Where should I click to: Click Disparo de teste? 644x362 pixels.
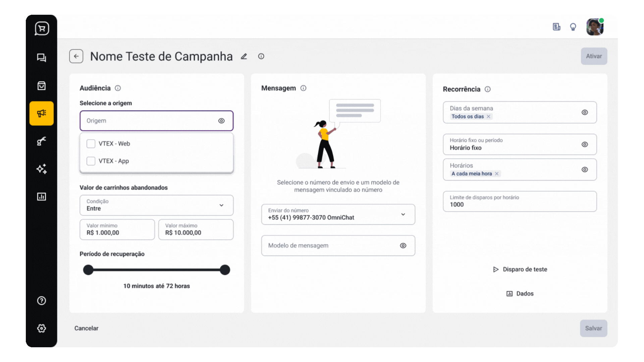[x=520, y=269]
